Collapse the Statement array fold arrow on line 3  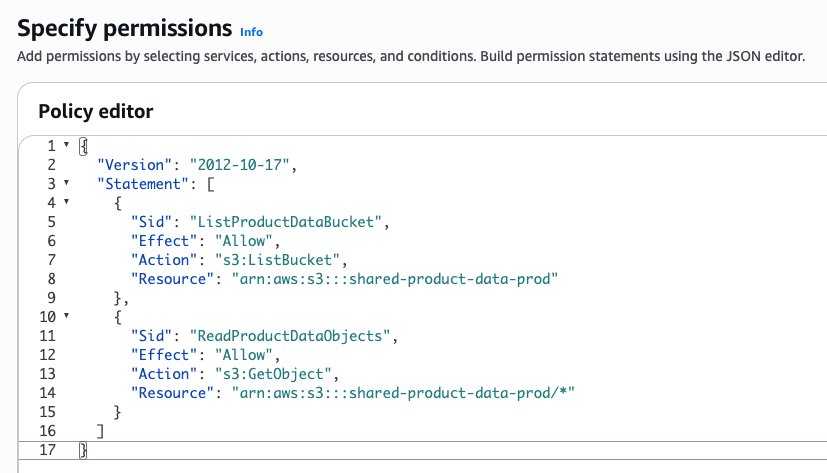pos(66,183)
